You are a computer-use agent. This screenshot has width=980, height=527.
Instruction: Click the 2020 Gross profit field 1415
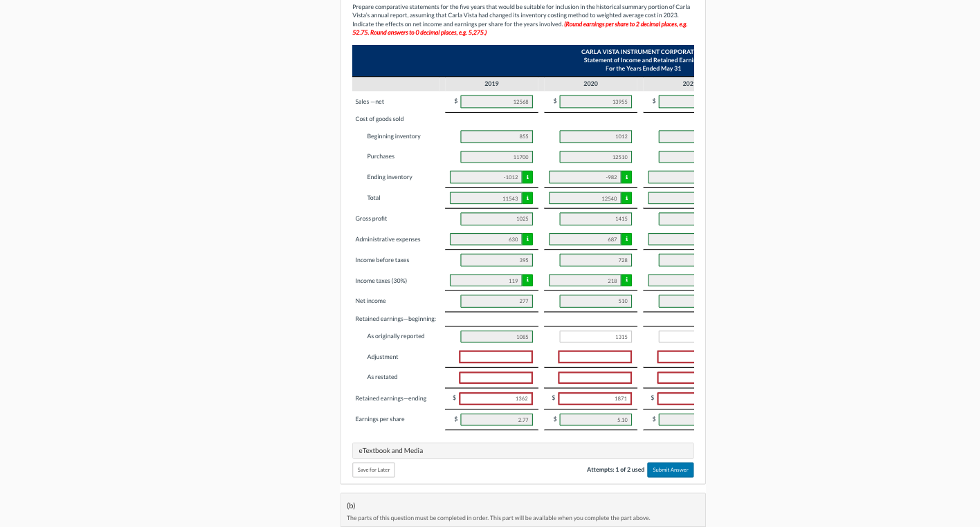[x=595, y=219]
